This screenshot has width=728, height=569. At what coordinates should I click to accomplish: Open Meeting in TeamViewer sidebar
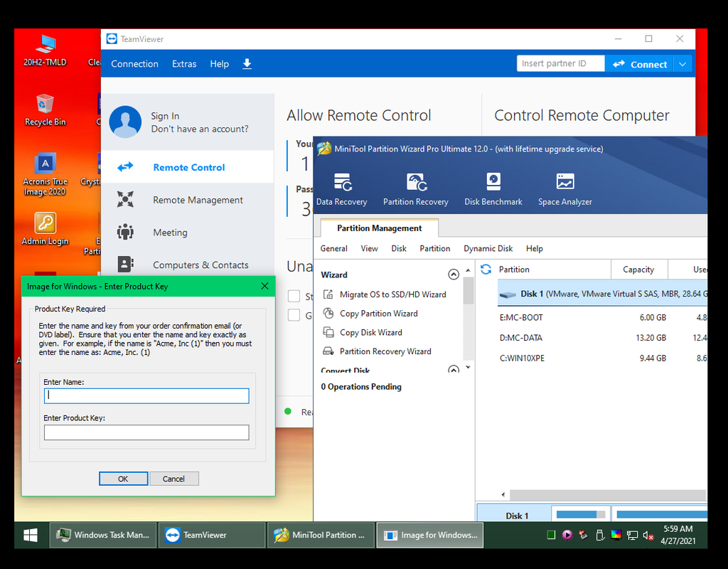[187, 233]
